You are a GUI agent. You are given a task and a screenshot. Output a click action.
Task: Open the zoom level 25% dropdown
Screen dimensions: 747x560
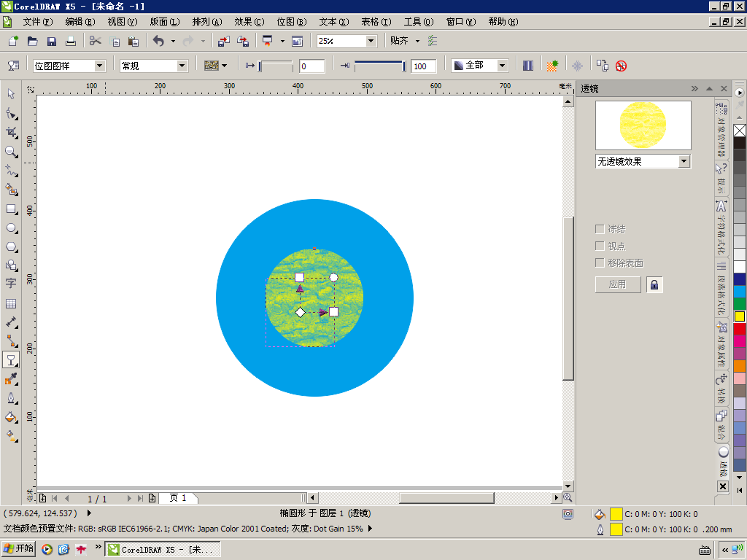click(371, 41)
